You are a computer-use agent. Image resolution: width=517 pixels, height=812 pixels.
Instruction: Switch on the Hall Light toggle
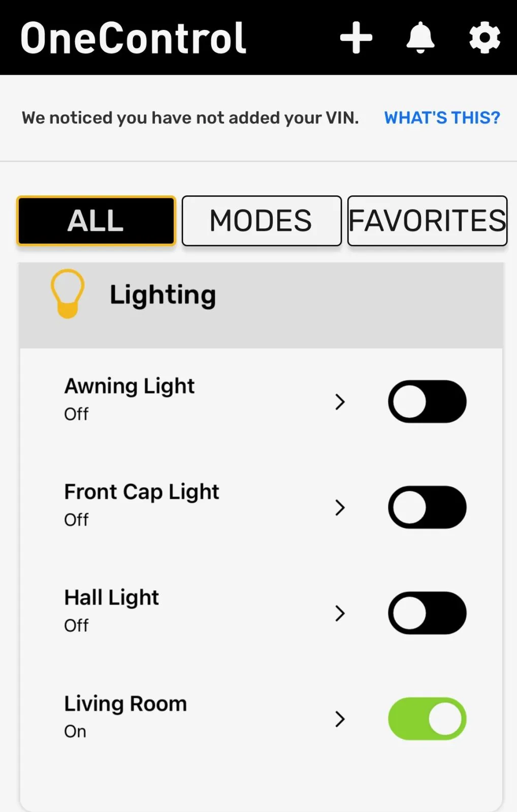click(427, 613)
